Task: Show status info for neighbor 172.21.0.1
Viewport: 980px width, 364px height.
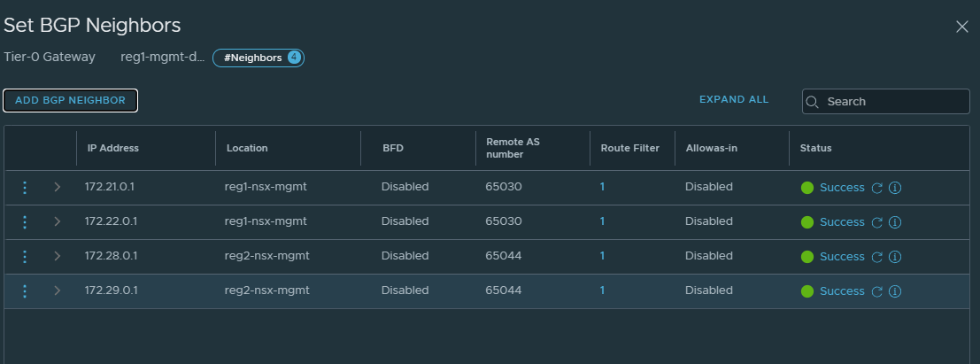Action: 895,188
